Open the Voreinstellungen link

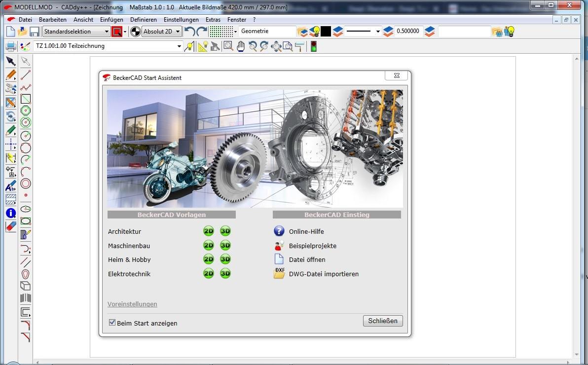pos(132,304)
